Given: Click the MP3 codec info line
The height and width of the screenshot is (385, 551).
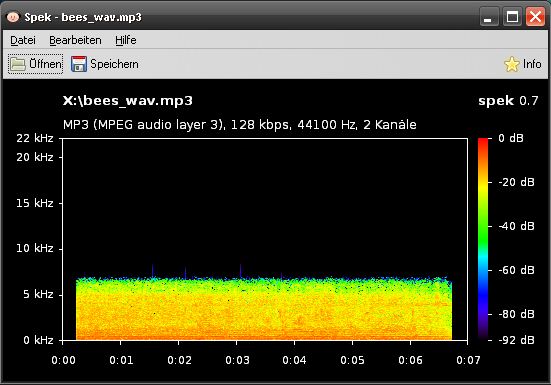Looking at the screenshot, I should pos(240,125).
